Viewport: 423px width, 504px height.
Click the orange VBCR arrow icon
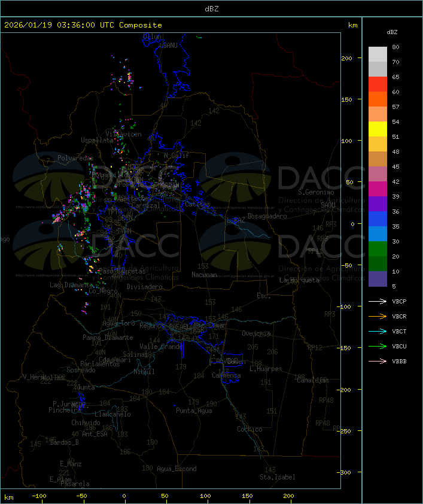coord(378,317)
